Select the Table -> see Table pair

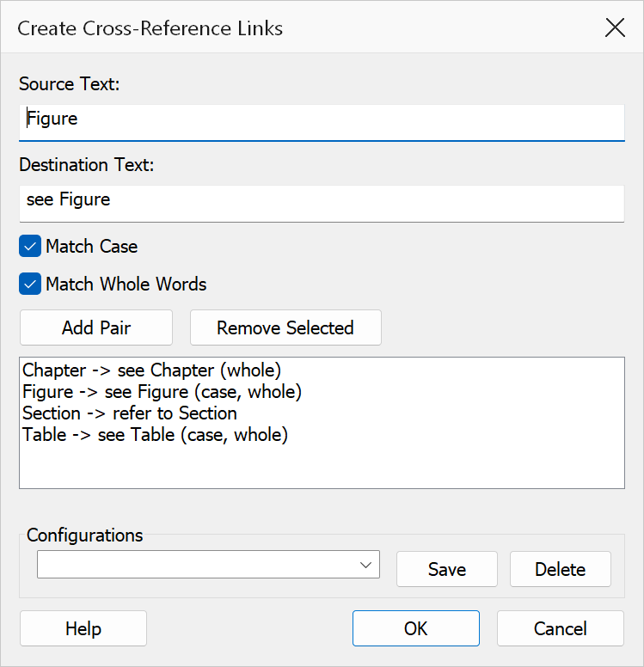pos(155,435)
